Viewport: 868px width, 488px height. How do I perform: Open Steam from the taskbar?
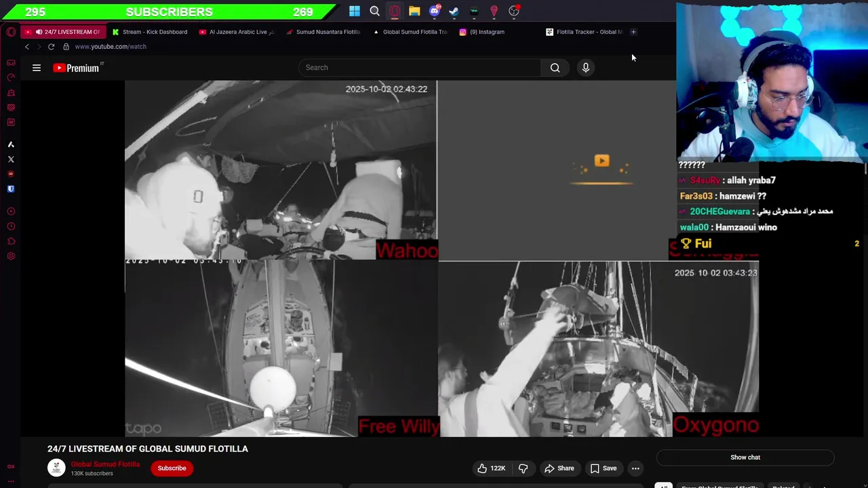[x=454, y=11]
